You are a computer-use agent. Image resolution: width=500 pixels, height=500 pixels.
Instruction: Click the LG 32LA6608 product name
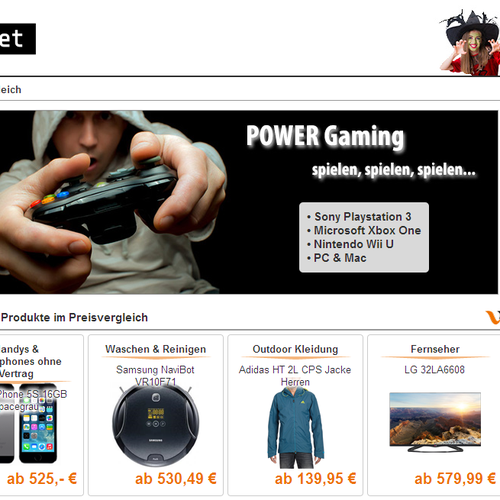coord(434,370)
